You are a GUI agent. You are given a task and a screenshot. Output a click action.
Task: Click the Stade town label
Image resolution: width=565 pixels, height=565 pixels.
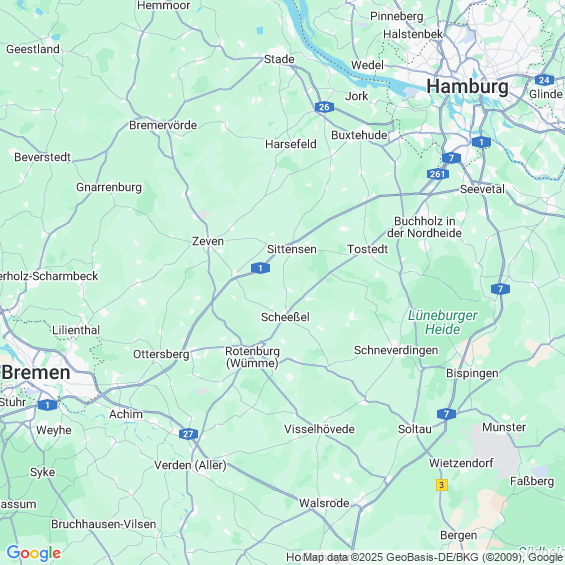coord(279,59)
